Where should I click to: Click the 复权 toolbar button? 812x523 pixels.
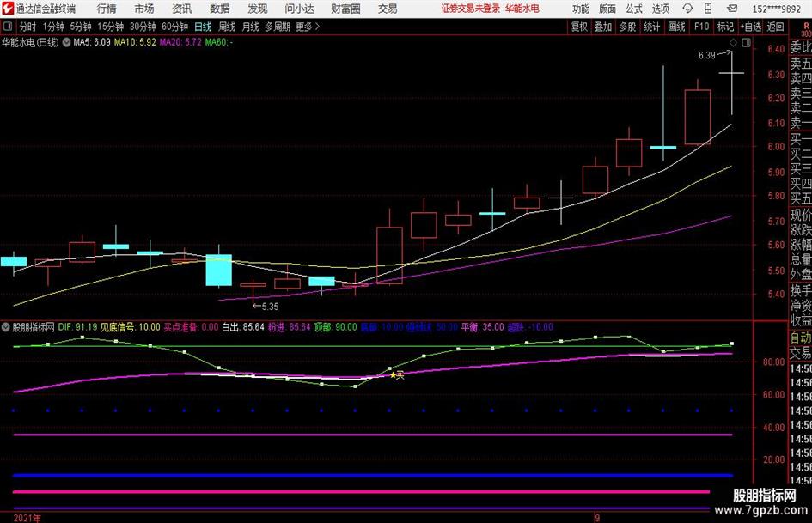(x=579, y=27)
